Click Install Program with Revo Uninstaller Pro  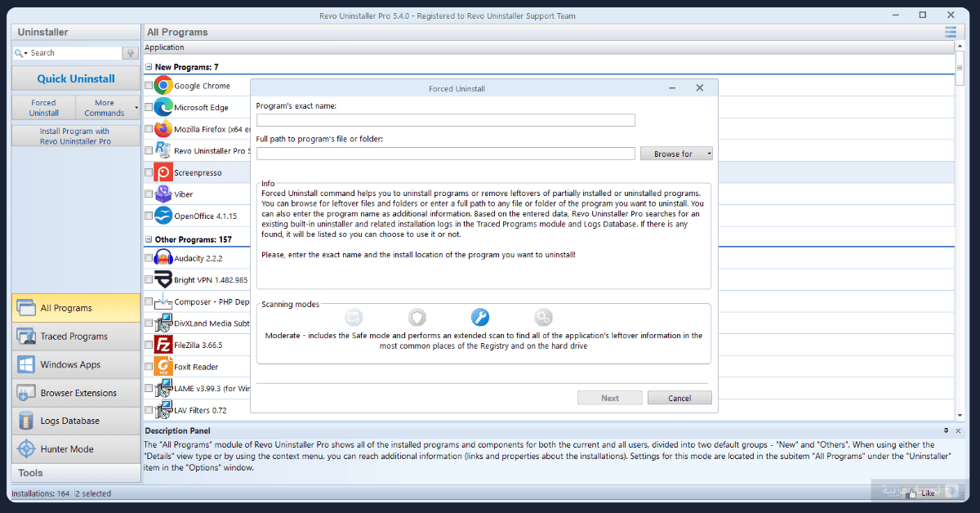pos(75,136)
